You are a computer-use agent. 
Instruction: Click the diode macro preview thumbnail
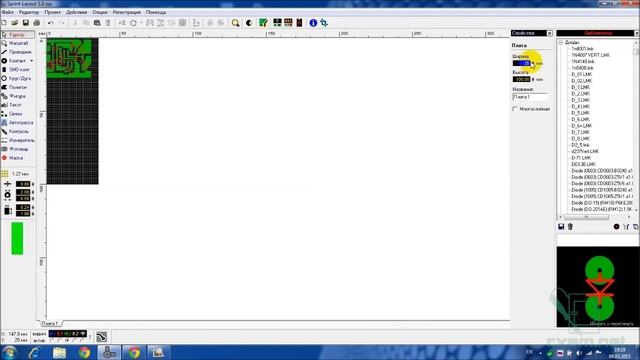click(598, 287)
